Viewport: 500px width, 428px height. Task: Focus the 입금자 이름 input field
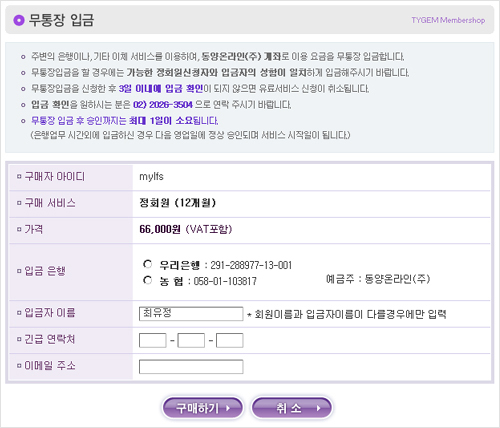click(x=191, y=314)
